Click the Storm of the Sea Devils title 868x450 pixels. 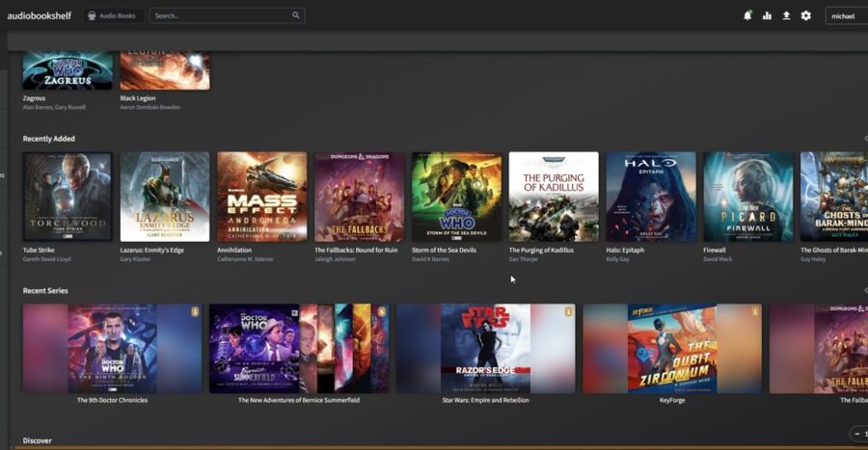point(444,250)
